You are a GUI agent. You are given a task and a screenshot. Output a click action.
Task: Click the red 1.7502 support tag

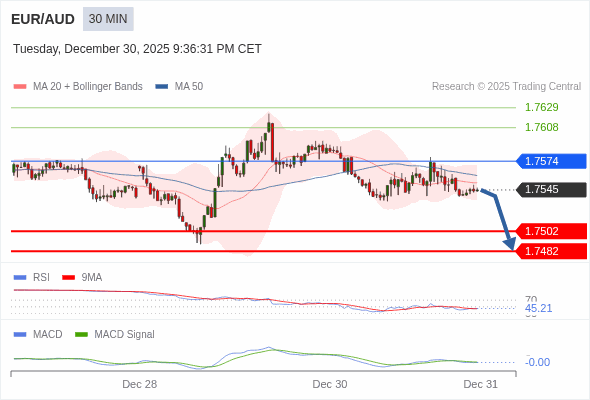point(551,231)
